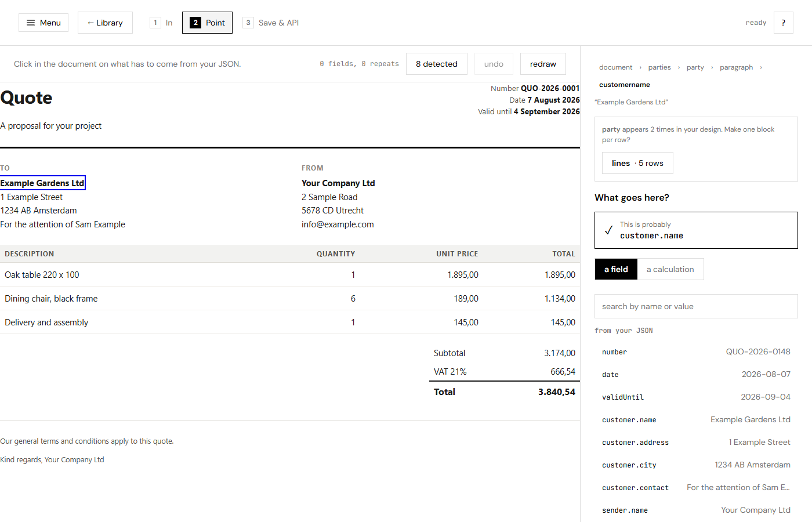Viewport: 812px width, 522px height.
Task: Click 'Oak table 220 x 100' description
Action: pos(42,275)
